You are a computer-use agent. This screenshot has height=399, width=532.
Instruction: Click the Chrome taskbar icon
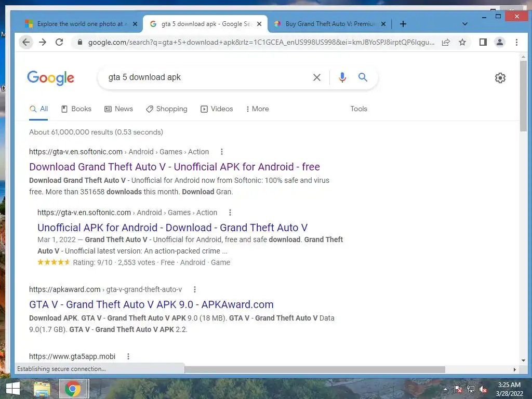[x=73, y=389]
